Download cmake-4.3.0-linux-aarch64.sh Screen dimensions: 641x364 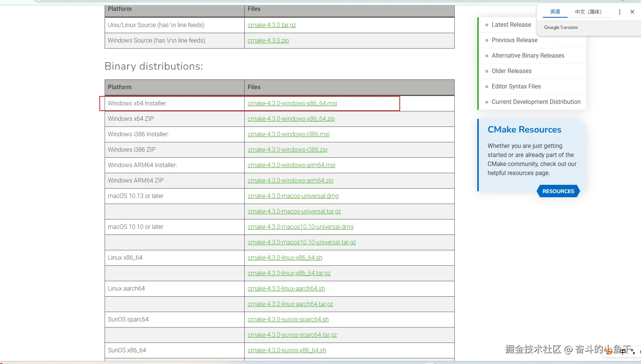point(286,289)
